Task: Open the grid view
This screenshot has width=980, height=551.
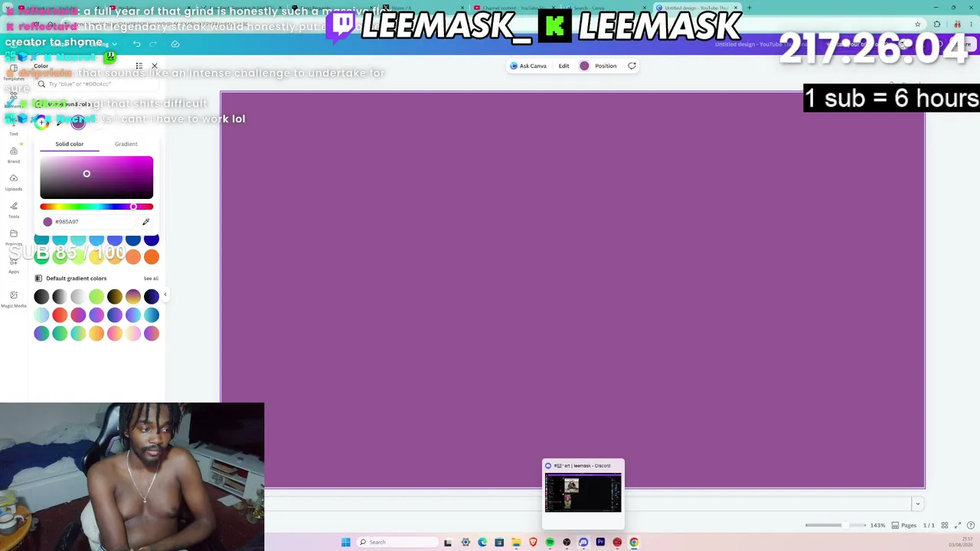Action: point(945,526)
